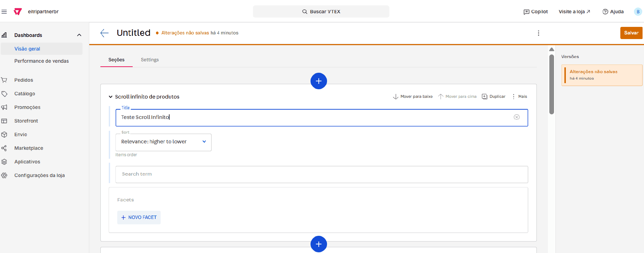Open Visite a loja link

click(574, 11)
